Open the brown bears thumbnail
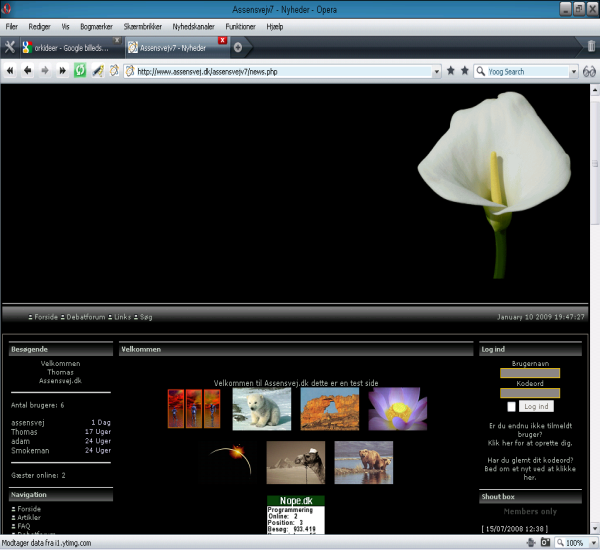Screen dimensions: 600x550 point(364,462)
